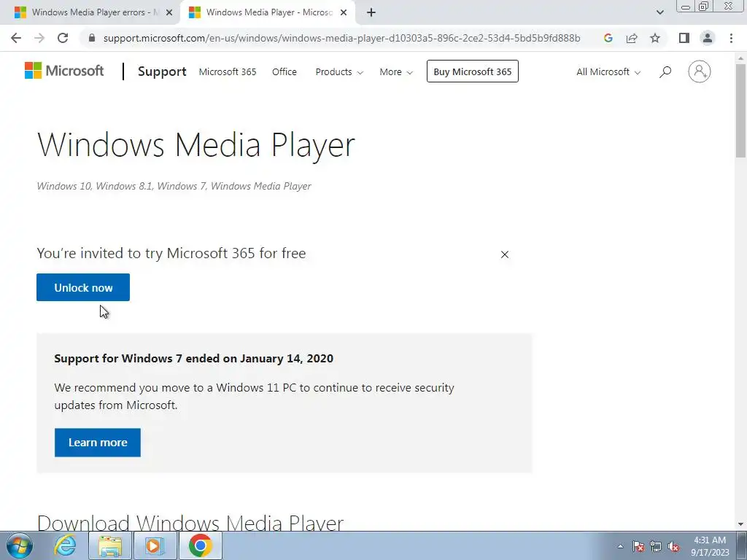Image resolution: width=747 pixels, height=560 pixels.
Task: Open the tab search chevron
Action: pyautogui.click(x=659, y=12)
